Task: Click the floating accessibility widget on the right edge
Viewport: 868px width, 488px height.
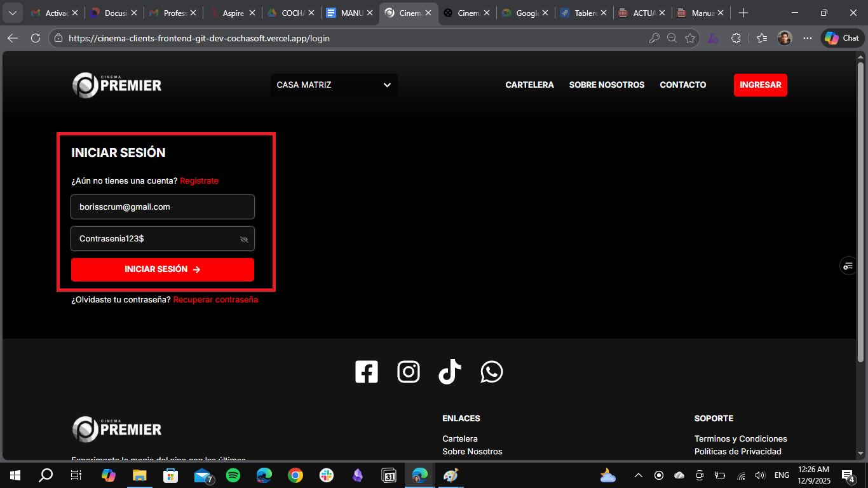Action: pyautogui.click(x=848, y=265)
